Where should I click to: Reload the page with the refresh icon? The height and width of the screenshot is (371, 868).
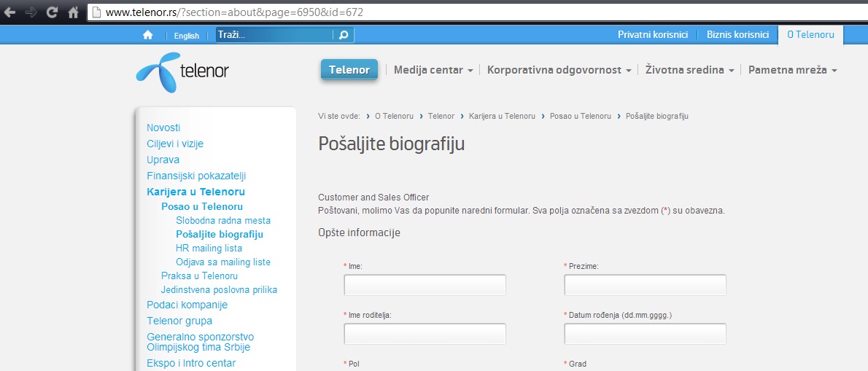coord(53,12)
